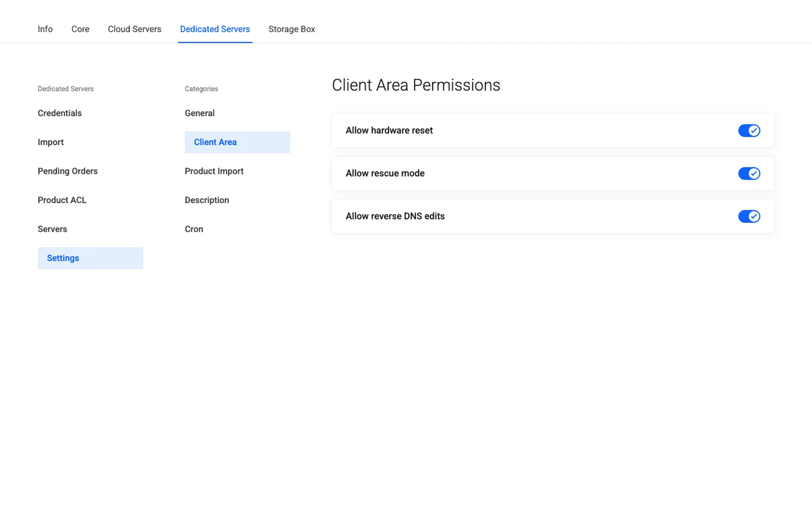
Task: Select the Dedicated Servers tab
Action: pos(215,29)
